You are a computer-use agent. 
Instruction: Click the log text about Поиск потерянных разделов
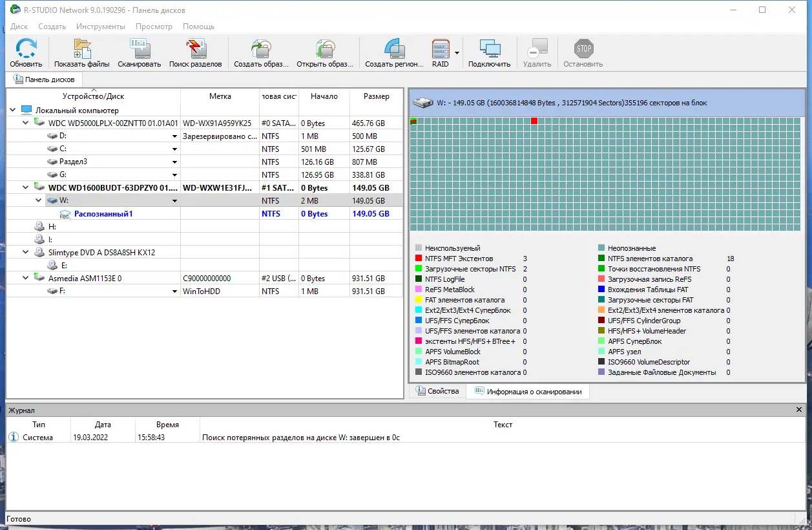pos(301,438)
